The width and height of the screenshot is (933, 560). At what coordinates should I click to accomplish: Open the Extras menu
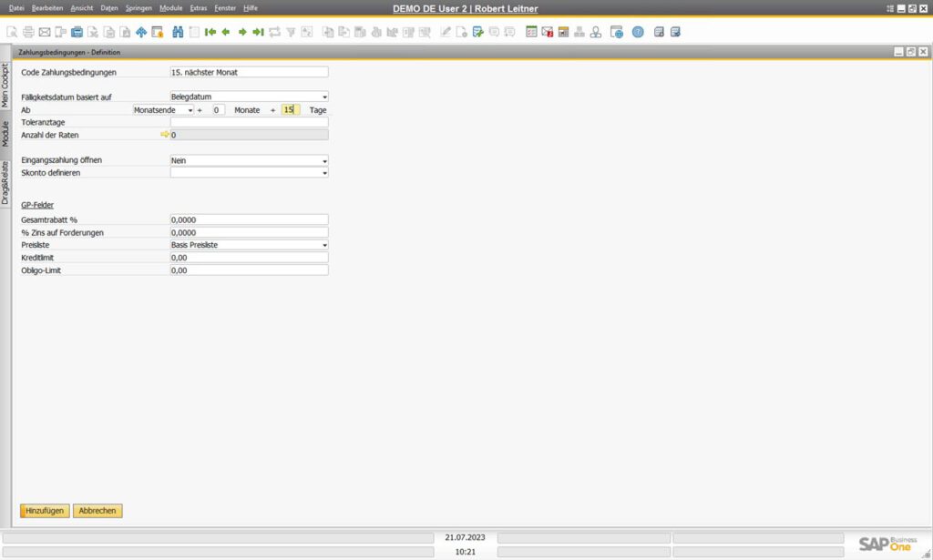(x=198, y=8)
